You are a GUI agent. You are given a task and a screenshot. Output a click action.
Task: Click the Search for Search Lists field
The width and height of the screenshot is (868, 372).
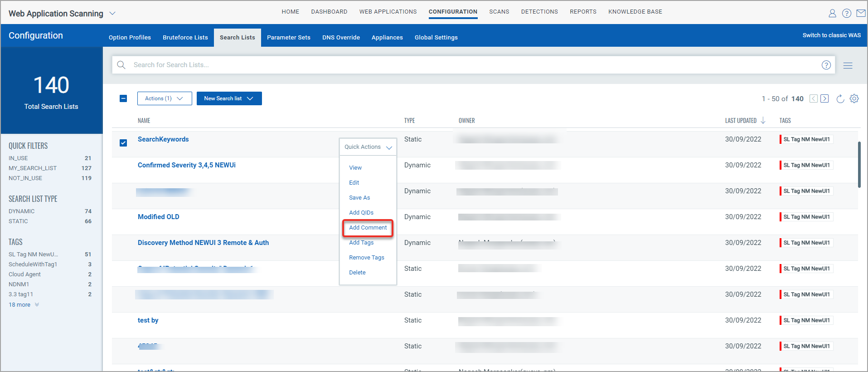(473, 65)
